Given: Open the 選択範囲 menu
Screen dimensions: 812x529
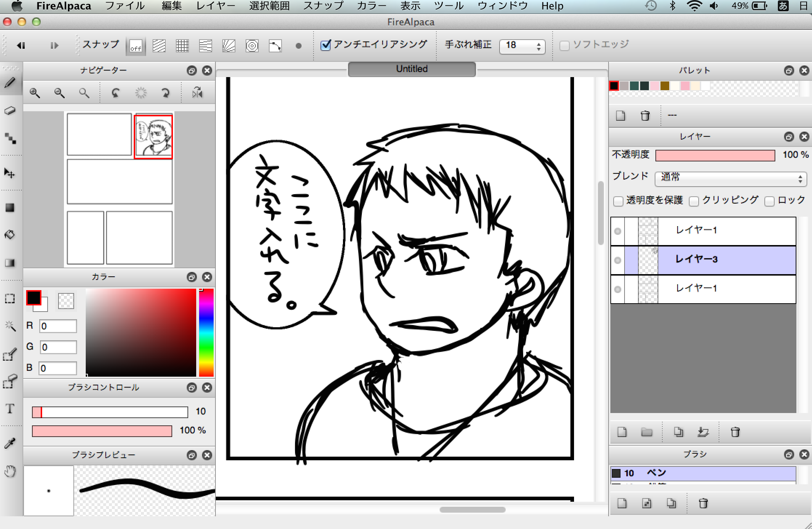Looking at the screenshot, I should pyautogui.click(x=269, y=6).
